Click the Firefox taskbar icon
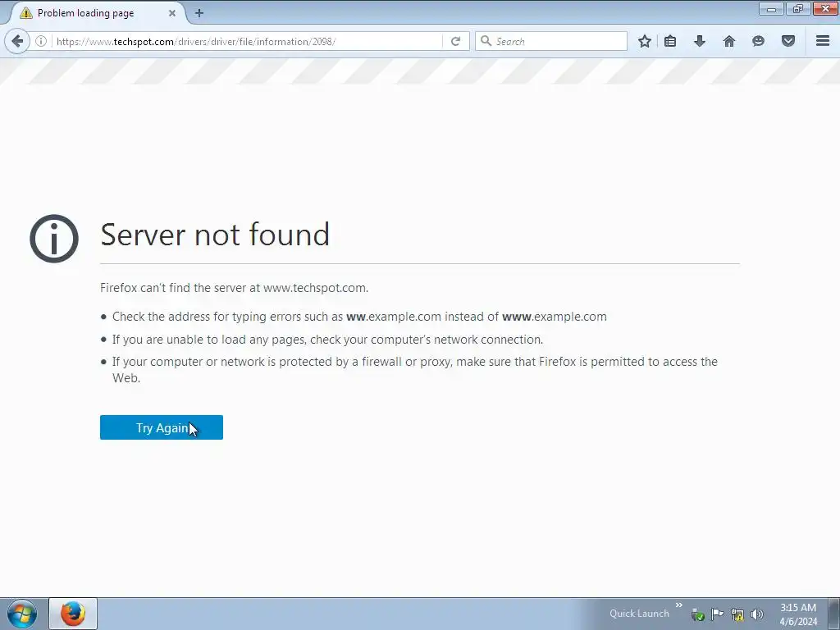This screenshot has height=630, width=840. coord(73,614)
